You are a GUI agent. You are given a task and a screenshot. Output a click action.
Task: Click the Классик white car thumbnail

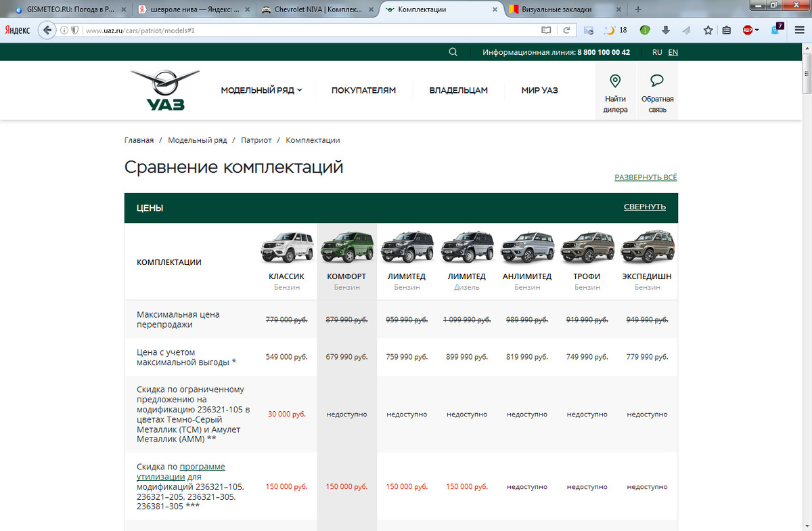tap(286, 248)
